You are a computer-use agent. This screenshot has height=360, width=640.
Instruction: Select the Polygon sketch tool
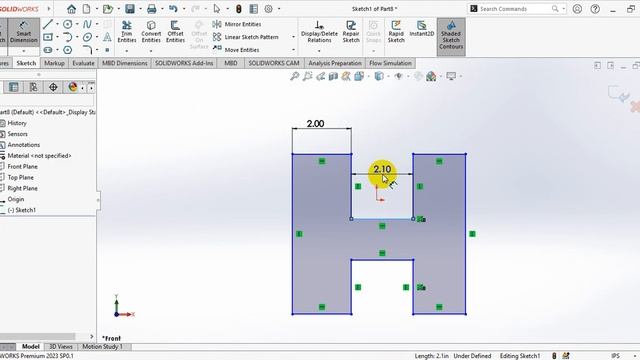click(x=67, y=50)
